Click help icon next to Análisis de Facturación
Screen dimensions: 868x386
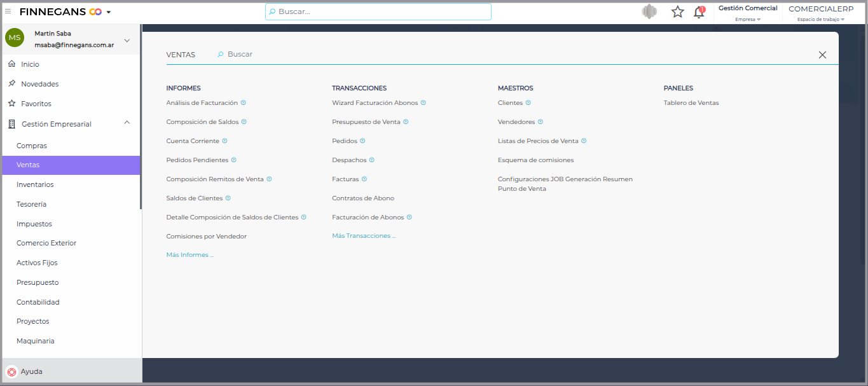point(244,102)
